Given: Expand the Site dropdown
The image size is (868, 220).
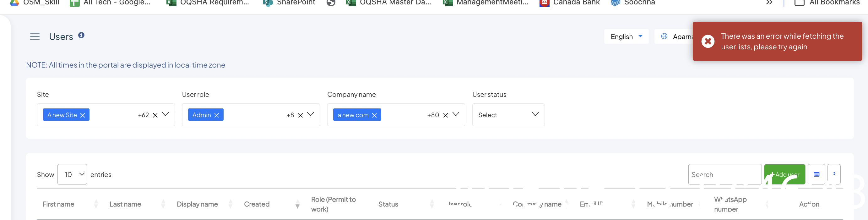Looking at the screenshot, I should pos(165,114).
